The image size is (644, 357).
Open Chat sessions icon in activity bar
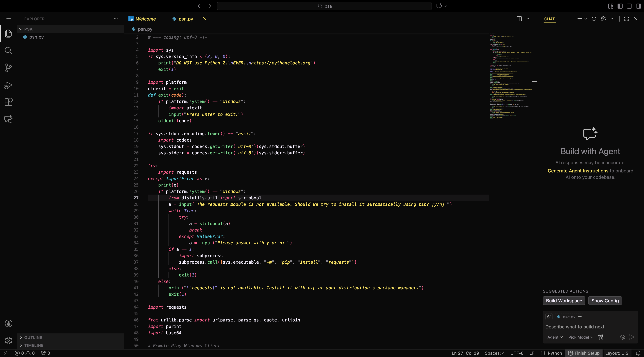(x=9, y=119)
